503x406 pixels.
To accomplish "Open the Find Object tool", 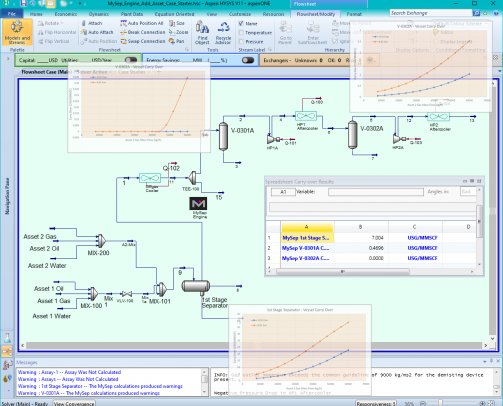I will click(x=202, y=32).
